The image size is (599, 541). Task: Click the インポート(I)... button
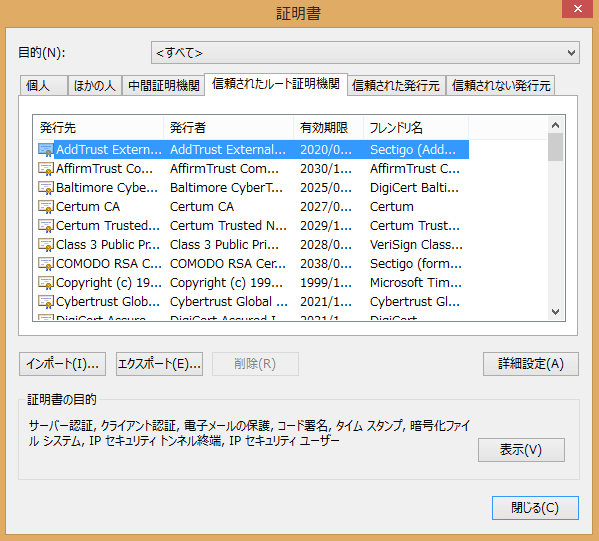coord(62,364)
